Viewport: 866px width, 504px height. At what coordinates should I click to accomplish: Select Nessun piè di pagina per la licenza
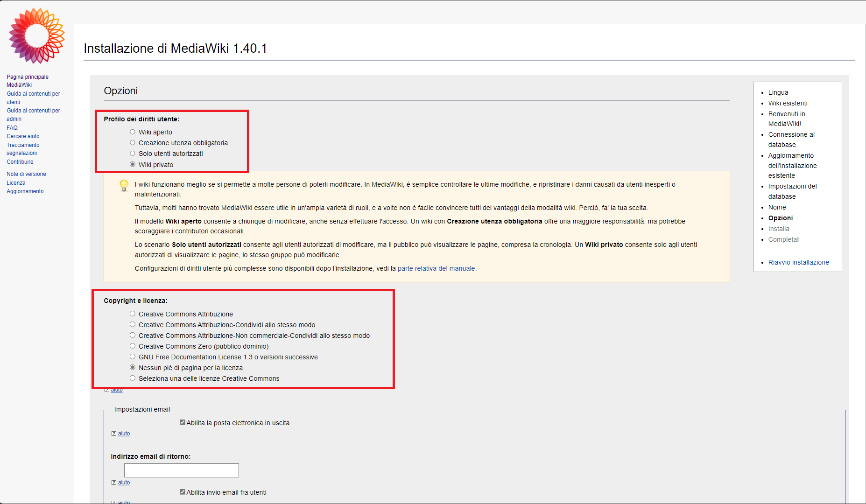[x=133, y=367]
